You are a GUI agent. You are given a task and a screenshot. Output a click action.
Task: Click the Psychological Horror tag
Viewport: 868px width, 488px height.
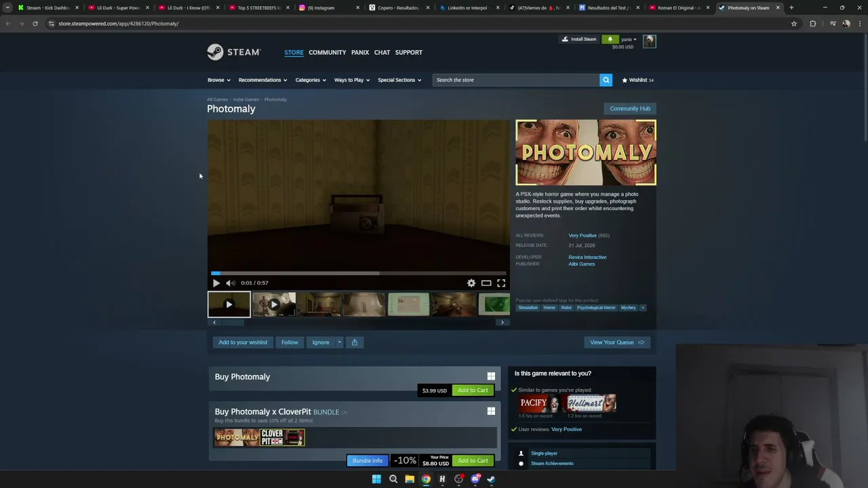596,308
